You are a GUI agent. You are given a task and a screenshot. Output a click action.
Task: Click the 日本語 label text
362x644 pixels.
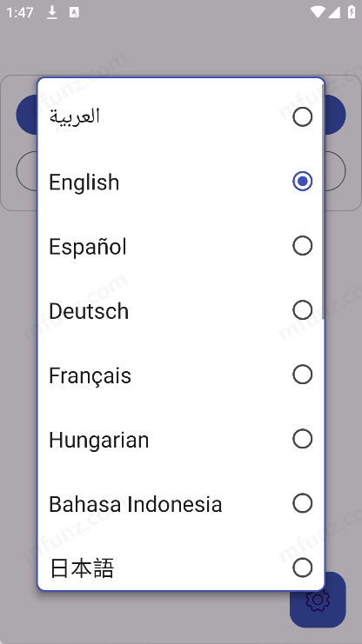(x=82, y=568)
